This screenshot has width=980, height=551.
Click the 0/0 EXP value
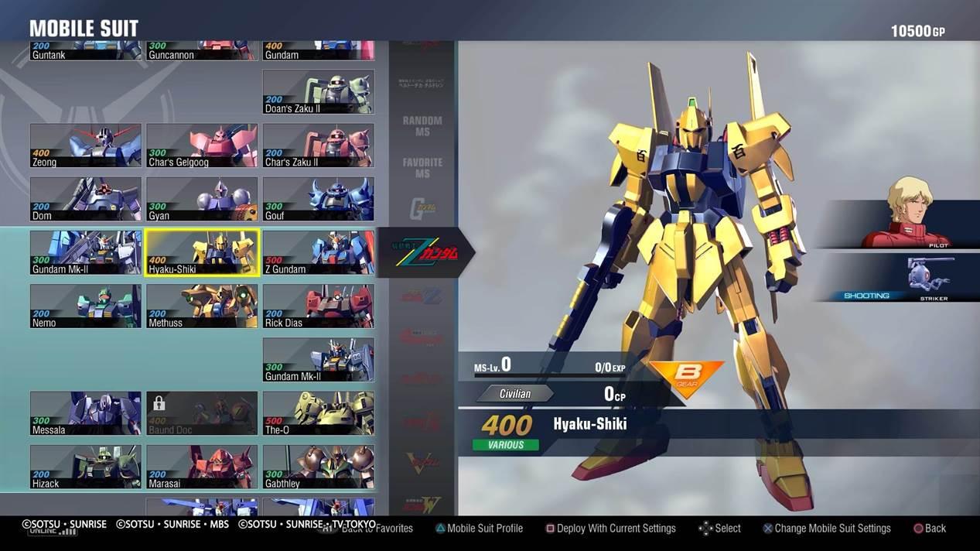click(610, 368)
